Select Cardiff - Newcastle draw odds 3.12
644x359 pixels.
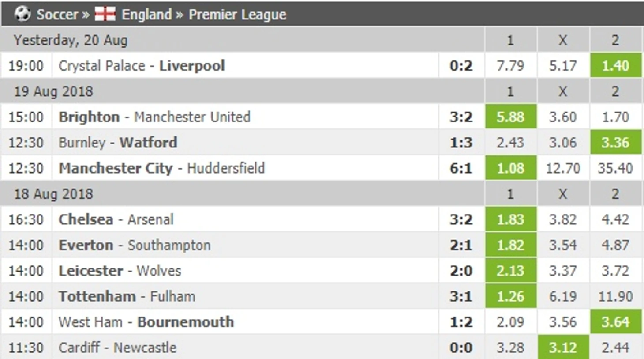tap(563, 347)
